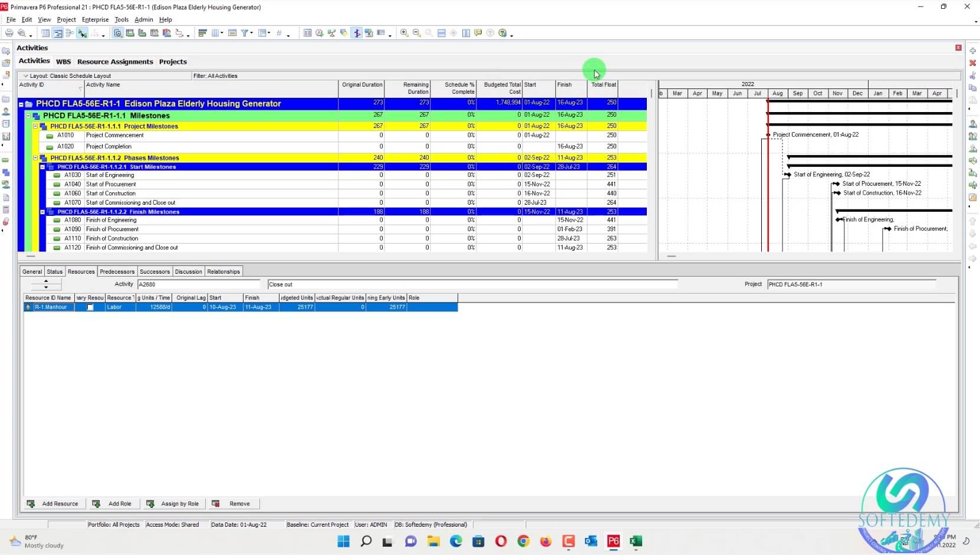Open the Layout: Classic Schedule Layout dropdown

click(x=26, y=76)
